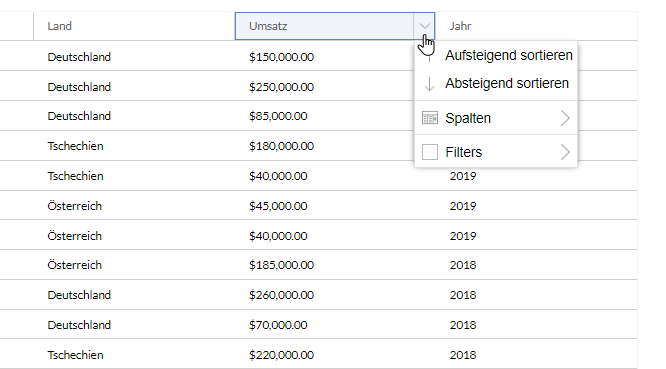Viewport: 666px width, 369px height.
Task: Click the Spalten columns grid icon
Action: (429, 118)
